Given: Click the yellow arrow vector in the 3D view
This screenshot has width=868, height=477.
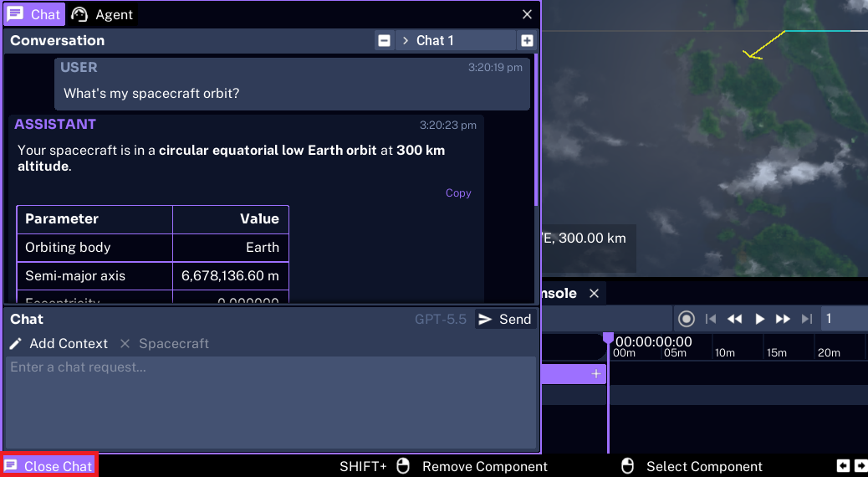Looking at the screenshot, I should pyautogui.click(x=764, y=45).
